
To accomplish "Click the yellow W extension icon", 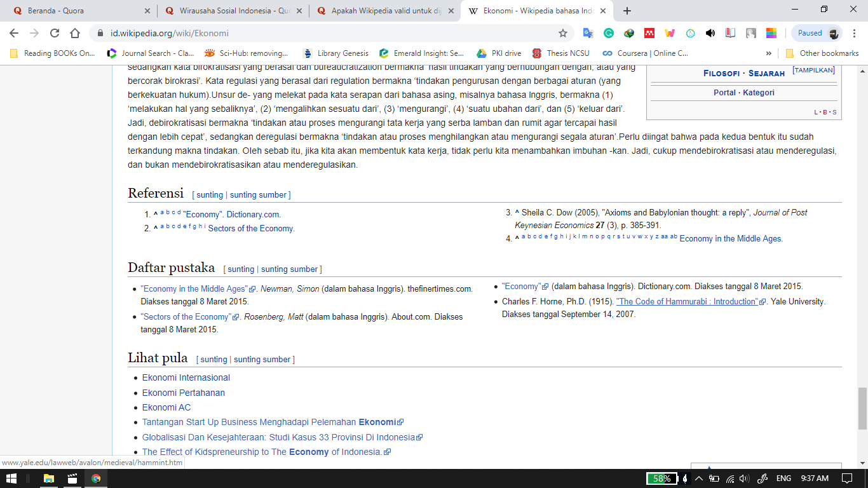I will [x=669, y=33].
